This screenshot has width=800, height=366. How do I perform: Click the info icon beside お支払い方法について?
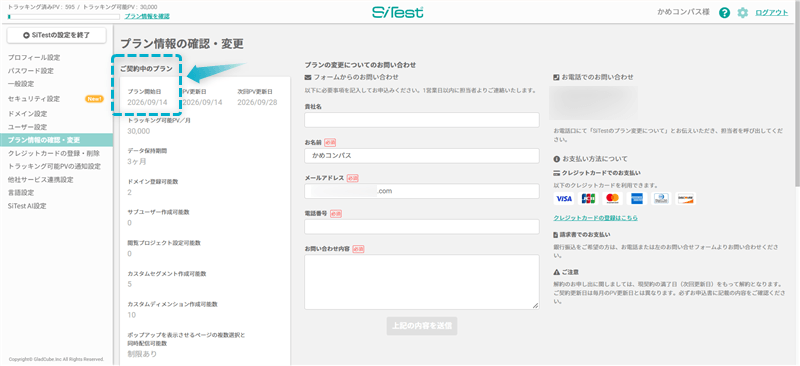pos(557,159)
